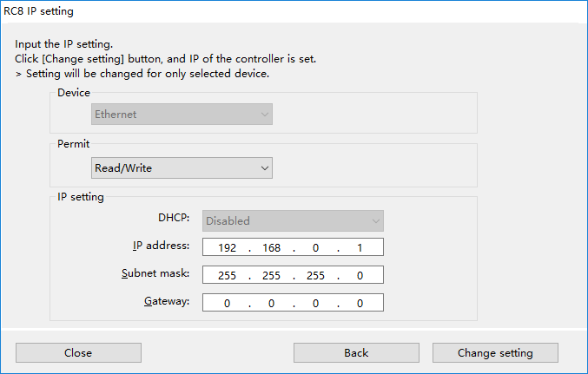
Task: Click the second Gateway octet field
Action: (x=271, y=303)
